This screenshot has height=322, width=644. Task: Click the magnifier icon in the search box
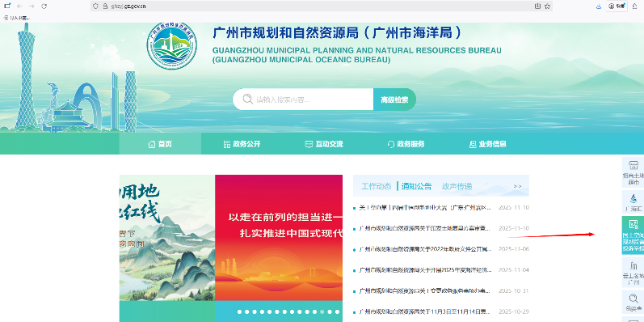[x=247, y=100]
